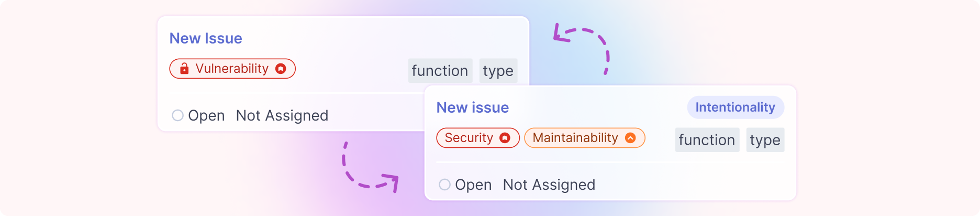Click the red severity icon on Vulnerability badge
The height and width of the screenshot is (216, 980).
281,69
